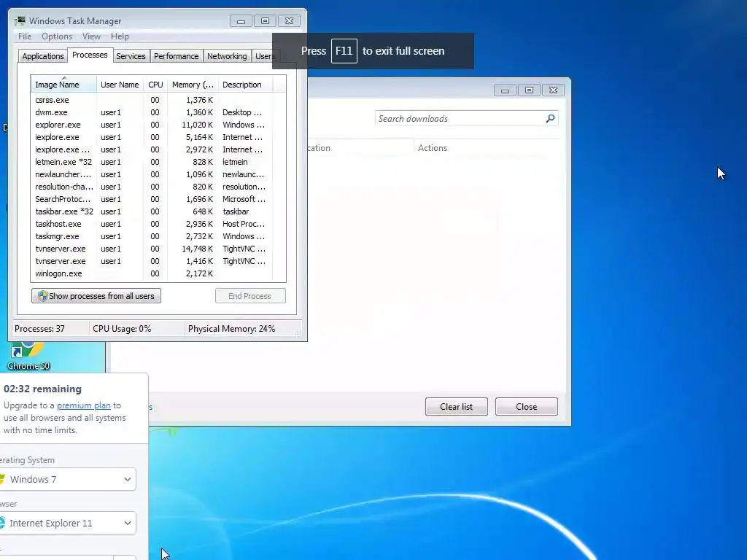Sort processes by CPU column header
747x560 pixels.
(155, 85)
